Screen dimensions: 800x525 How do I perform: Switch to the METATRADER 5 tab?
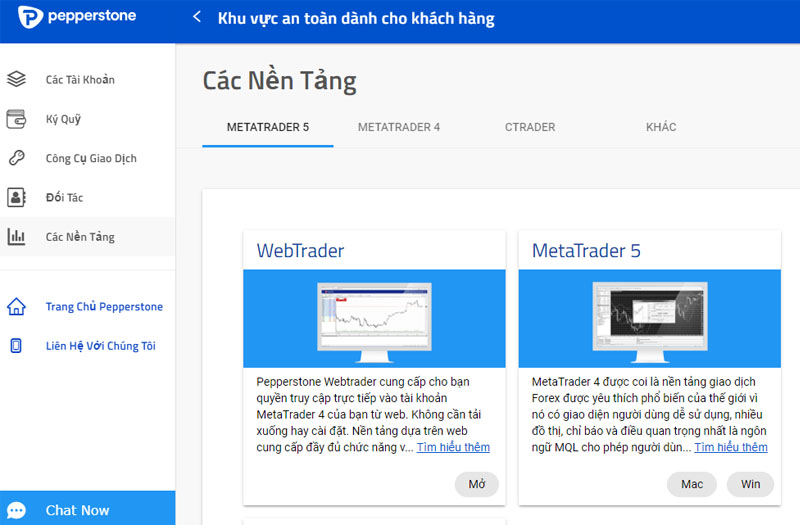(268, 127)
